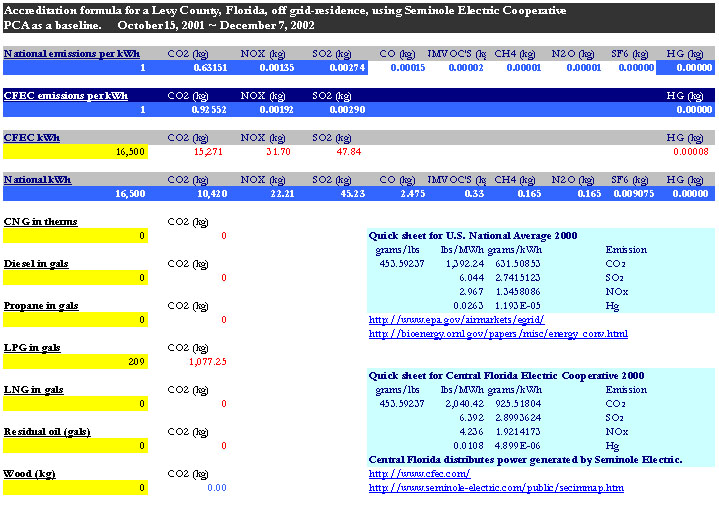Select national NOx grams value 1.3458086
Screen dimensions: 719x515
tap(518, 292)
